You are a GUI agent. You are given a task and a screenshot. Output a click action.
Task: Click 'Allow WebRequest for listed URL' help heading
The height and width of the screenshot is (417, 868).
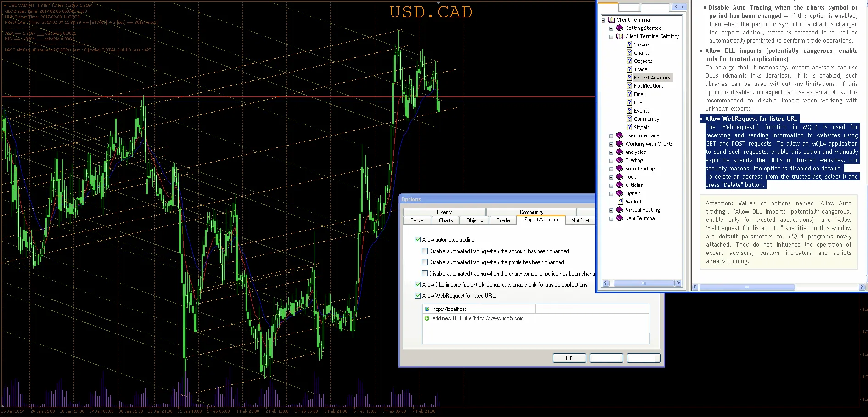coord(751,118)
